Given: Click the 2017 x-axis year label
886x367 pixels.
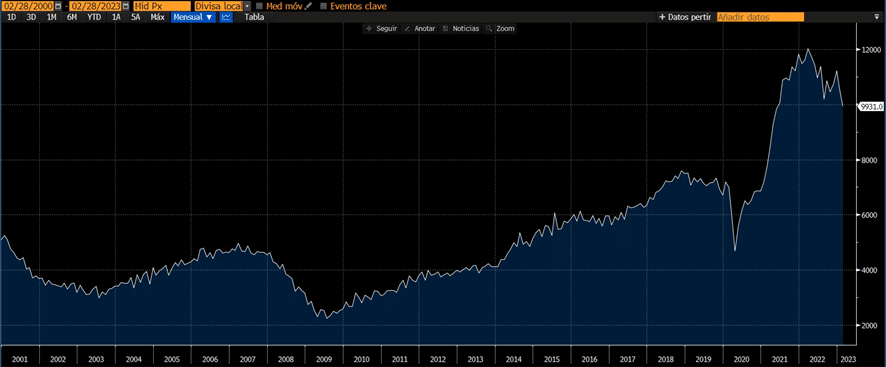Looking at the screenshot, I should (x=628, y=359).
